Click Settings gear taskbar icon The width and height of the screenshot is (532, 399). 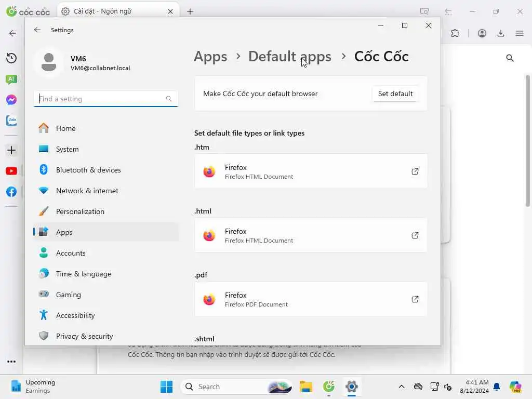352,387
